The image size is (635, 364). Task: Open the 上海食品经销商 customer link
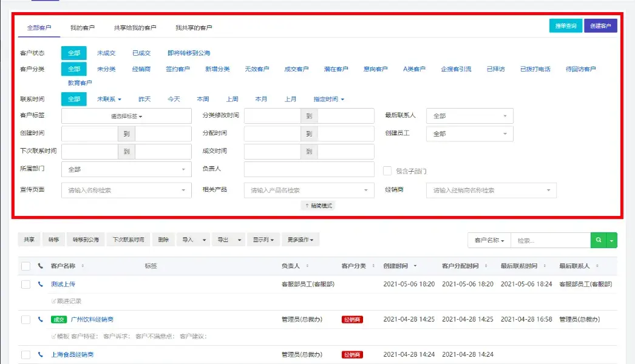(x=72, y=355)
